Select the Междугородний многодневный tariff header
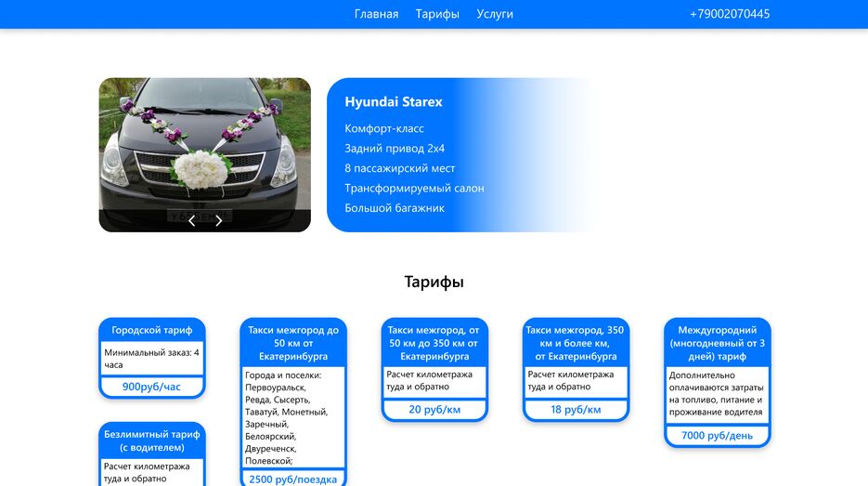Viewport: 868px width, 486px height. tap(718, 343)
